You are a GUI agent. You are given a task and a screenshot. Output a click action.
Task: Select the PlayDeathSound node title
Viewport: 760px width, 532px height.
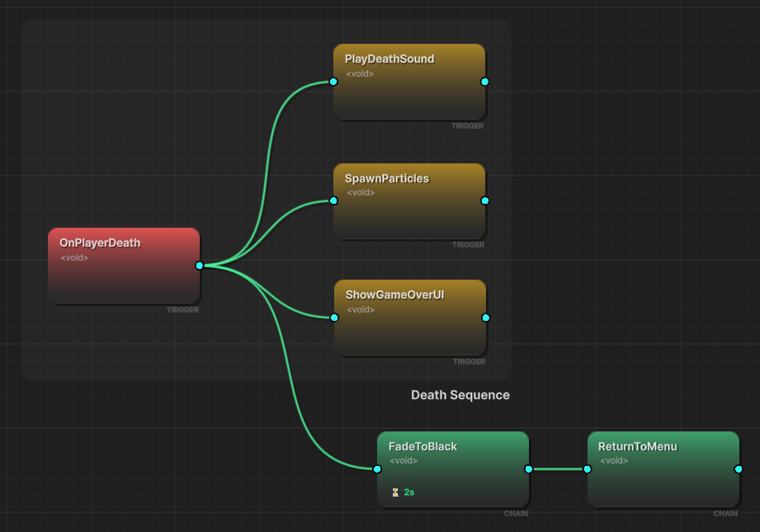pyautogui.click(x=389, y=59)
